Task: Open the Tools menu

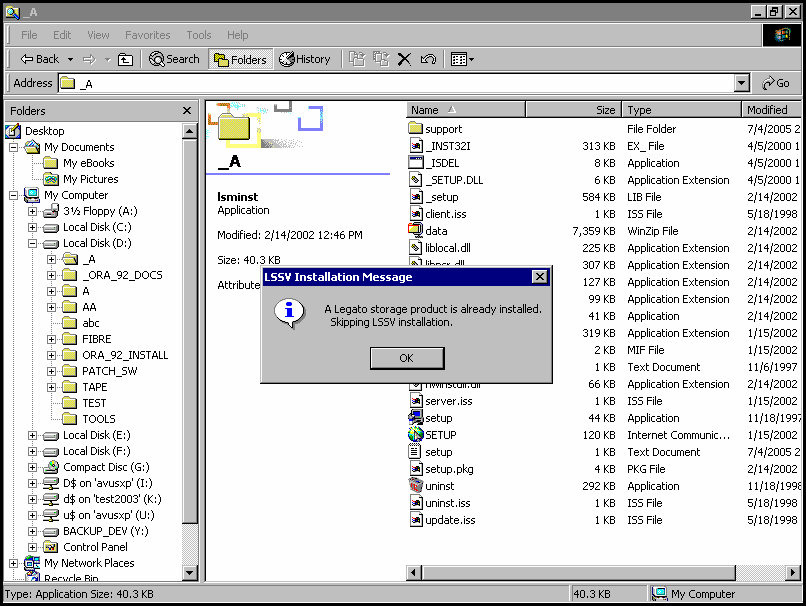Action: pyautogui.click(x=198, y=35)
